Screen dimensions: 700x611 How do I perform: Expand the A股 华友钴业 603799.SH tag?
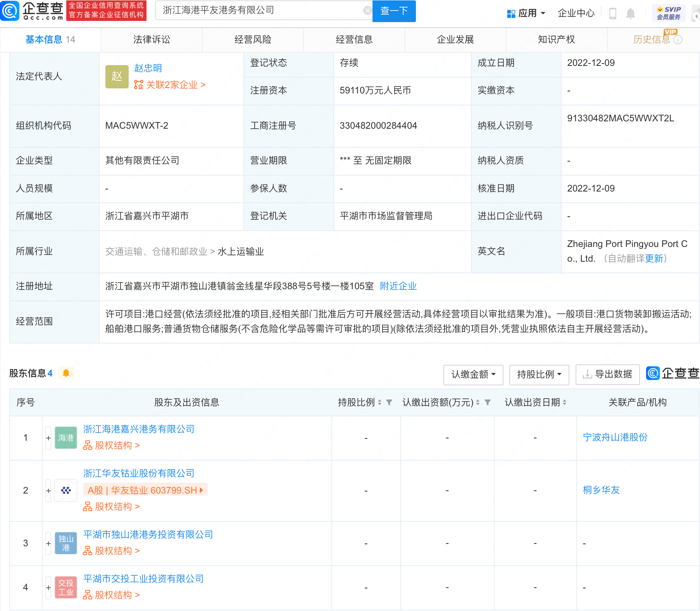(145, 490)
